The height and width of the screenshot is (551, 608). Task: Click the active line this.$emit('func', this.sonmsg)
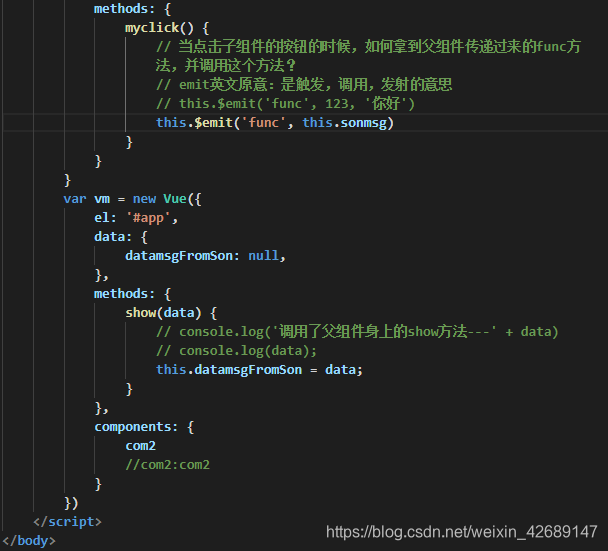275,123
